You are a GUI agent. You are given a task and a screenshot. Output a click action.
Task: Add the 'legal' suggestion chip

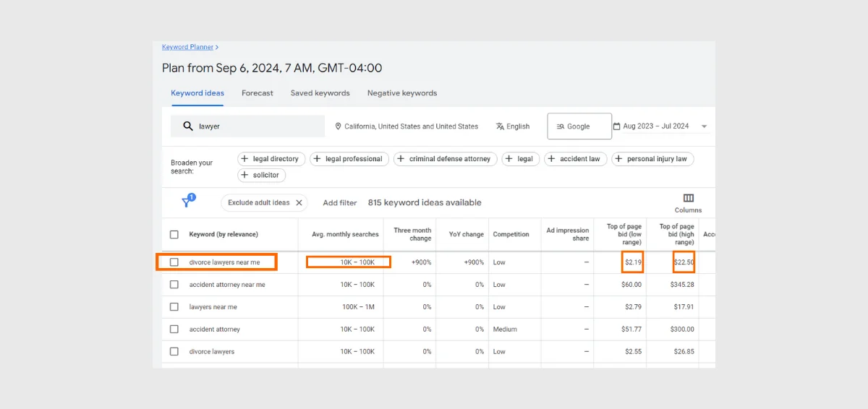[521, 159]
